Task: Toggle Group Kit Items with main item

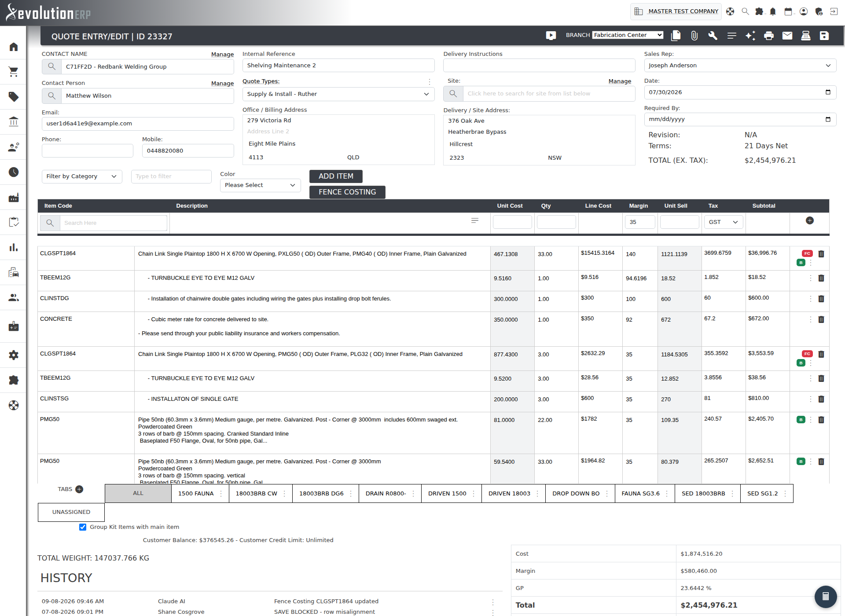Action: click(x=83, y=527)
